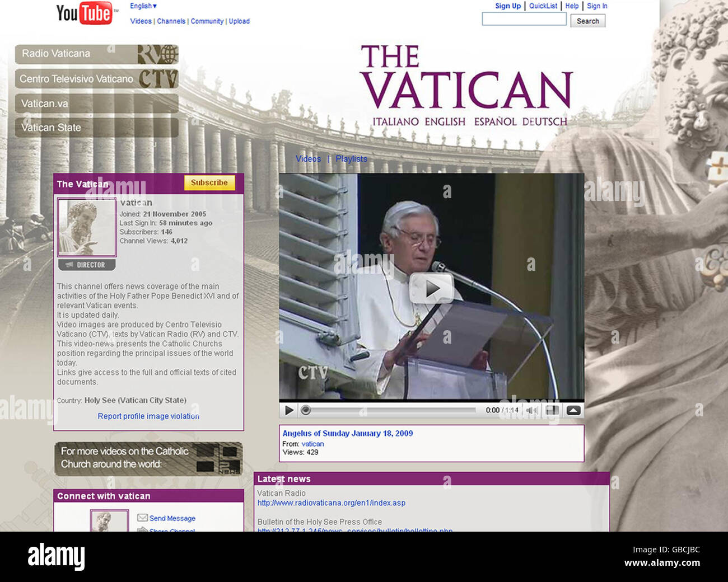Open the Videos link in top navigation
Viewport: 728px width, 582px height.
pyautogui.click(x=141, y=21)
